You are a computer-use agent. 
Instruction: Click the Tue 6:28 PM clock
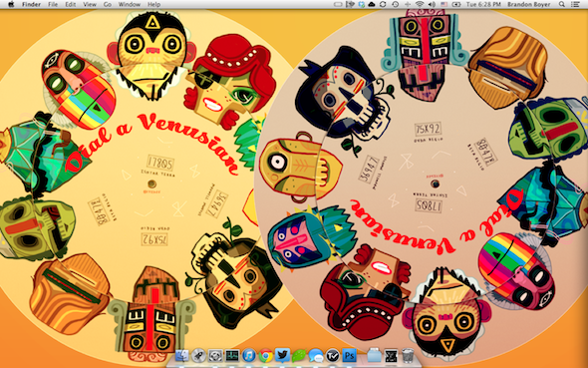483,5
